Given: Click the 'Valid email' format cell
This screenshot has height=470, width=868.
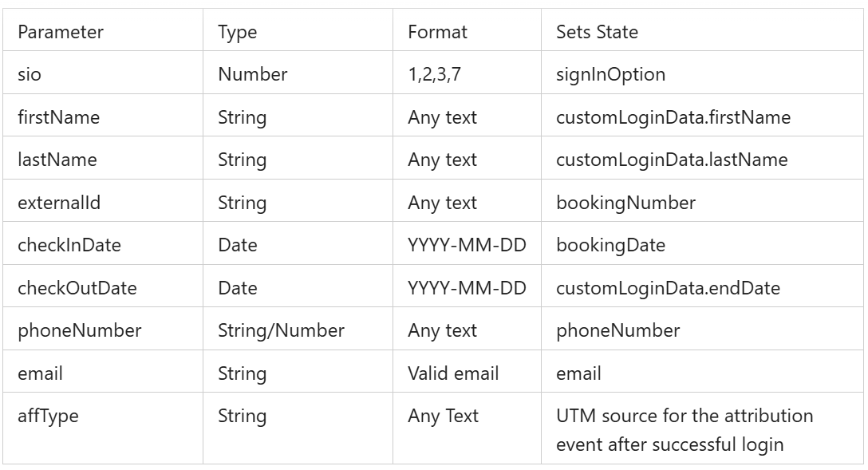Looking at the screenshot, I should pyautogui.click(x=453, y=373).
